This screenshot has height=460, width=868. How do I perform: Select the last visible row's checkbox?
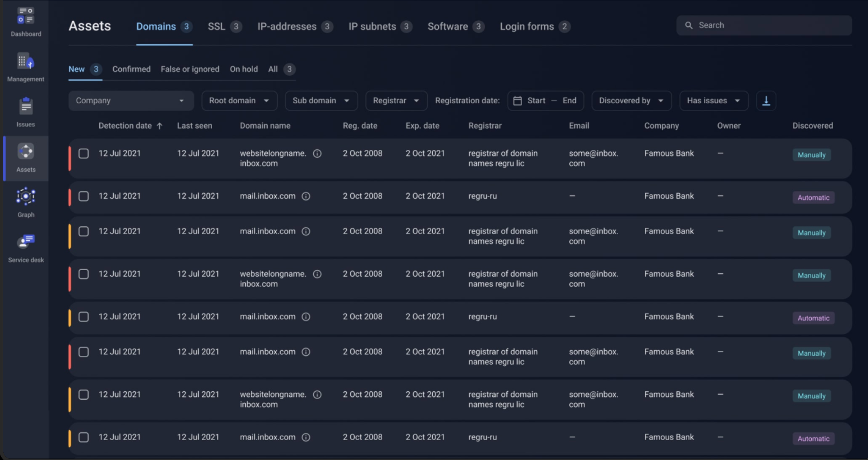click(84, 437)
